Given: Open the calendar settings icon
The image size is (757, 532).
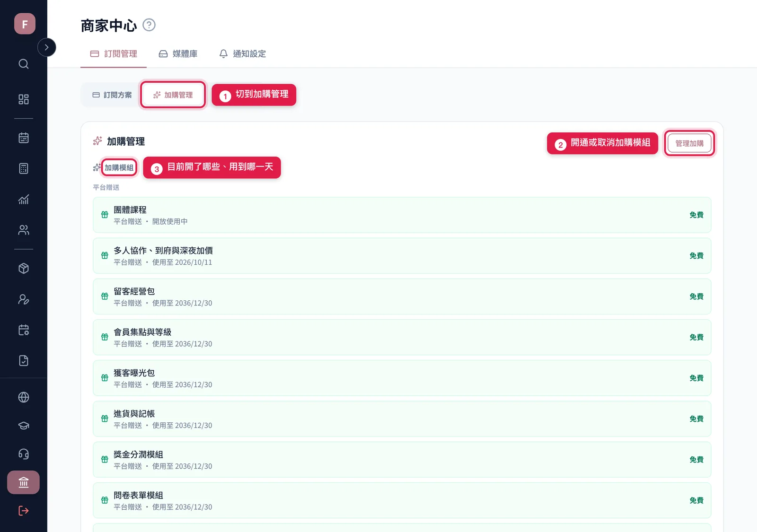Looking at the screenshot, I should (24, 330).
